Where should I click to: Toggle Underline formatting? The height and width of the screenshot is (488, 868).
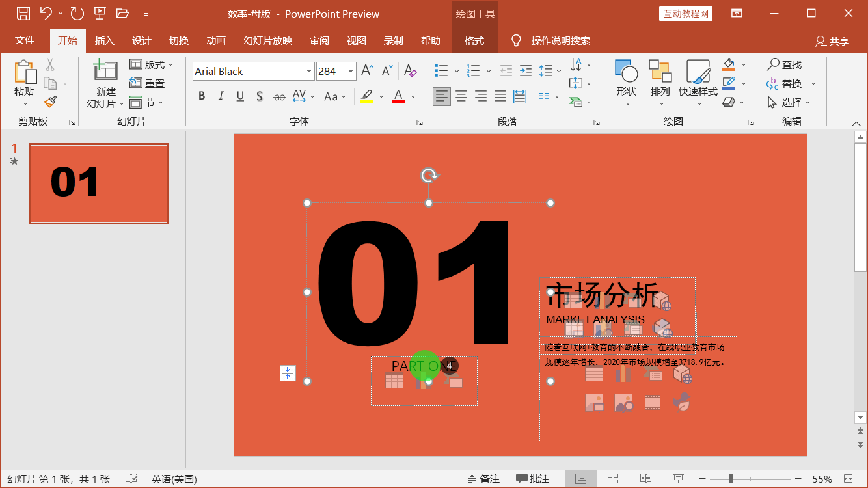coord(240,96)
